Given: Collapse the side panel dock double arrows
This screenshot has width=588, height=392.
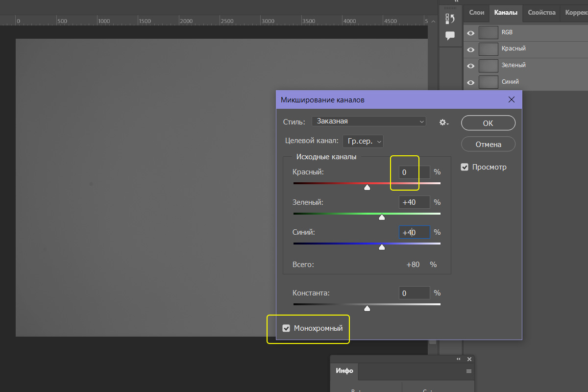Looking at the screenshot, I should coord(457,1).
